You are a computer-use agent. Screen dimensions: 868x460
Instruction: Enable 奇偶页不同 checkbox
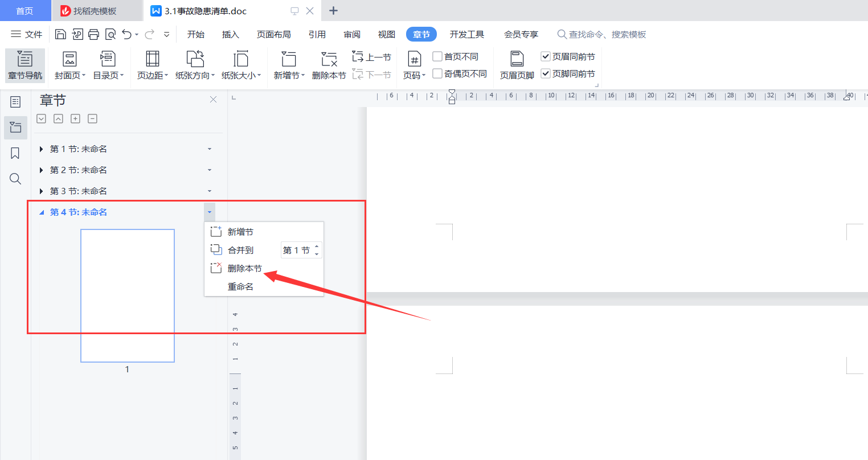[x=437, y=73]
